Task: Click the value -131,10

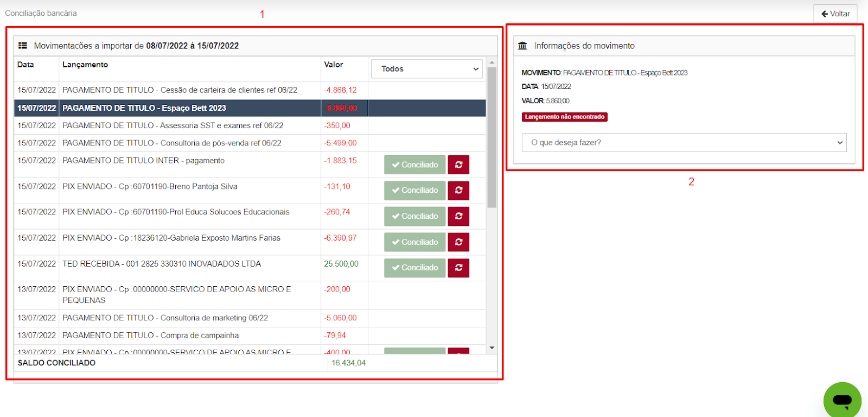Action: pyautogui.click(x=337, y=186)
